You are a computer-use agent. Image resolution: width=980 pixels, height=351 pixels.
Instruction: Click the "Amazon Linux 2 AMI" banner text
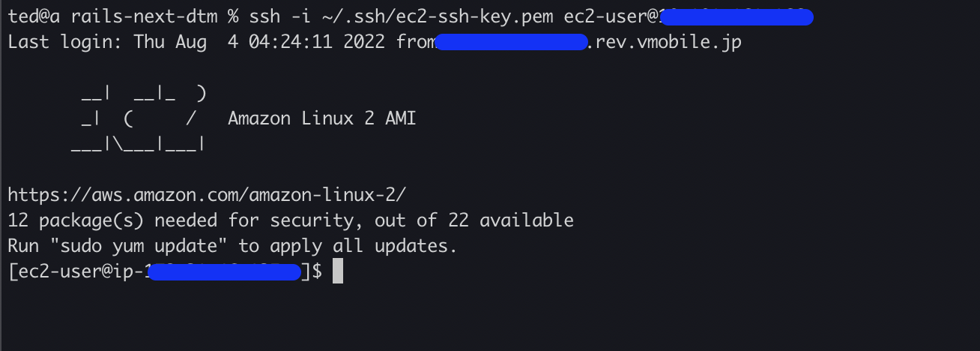[x=321, y=118]
